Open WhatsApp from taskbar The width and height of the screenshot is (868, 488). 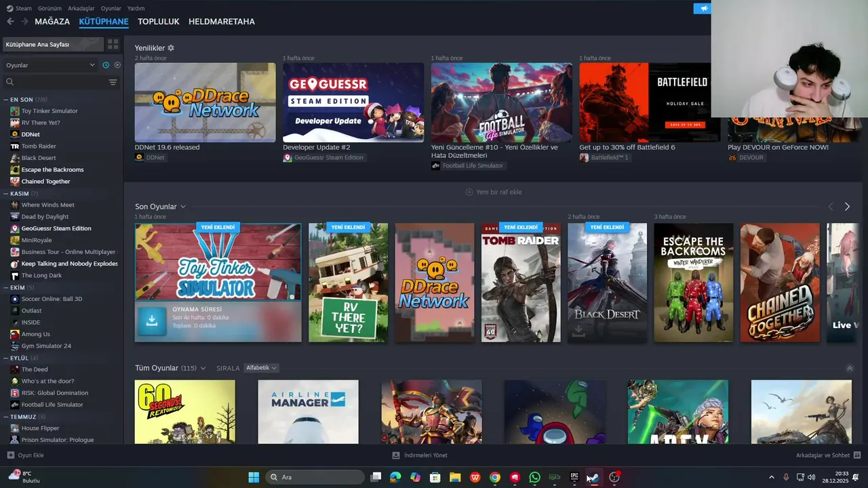click(x=534, y=477)
